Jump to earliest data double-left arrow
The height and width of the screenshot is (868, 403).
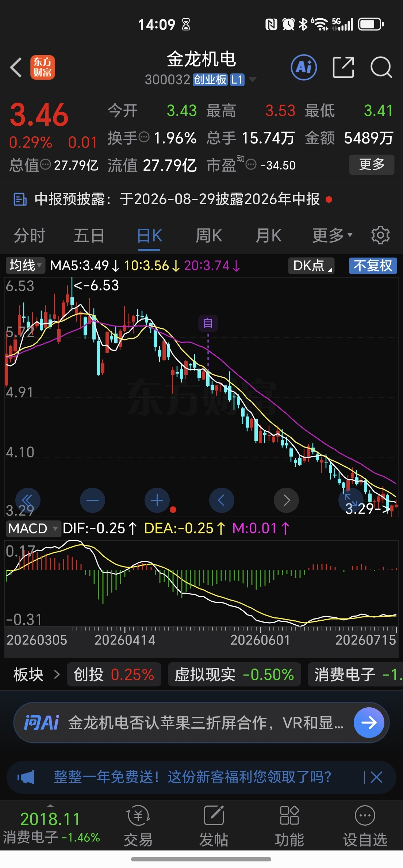click(28, 500)
